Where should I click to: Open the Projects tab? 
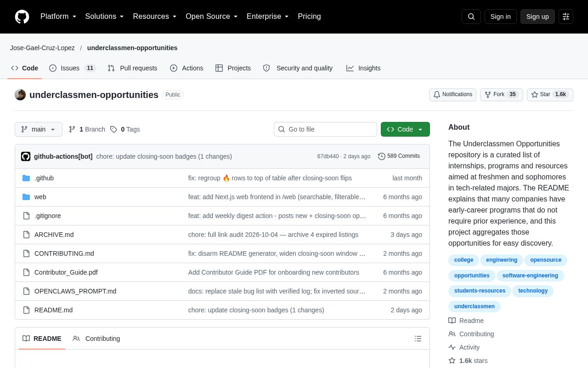pos(233,68)
